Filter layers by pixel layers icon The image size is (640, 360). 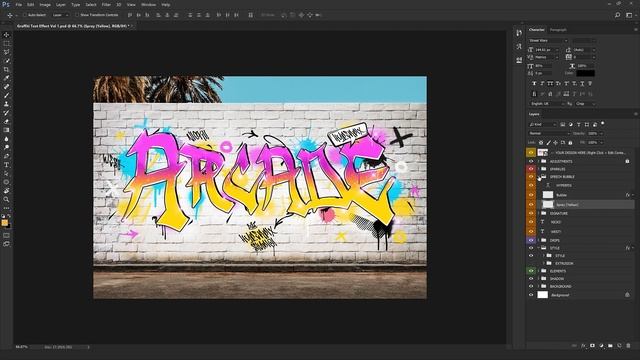562,124
